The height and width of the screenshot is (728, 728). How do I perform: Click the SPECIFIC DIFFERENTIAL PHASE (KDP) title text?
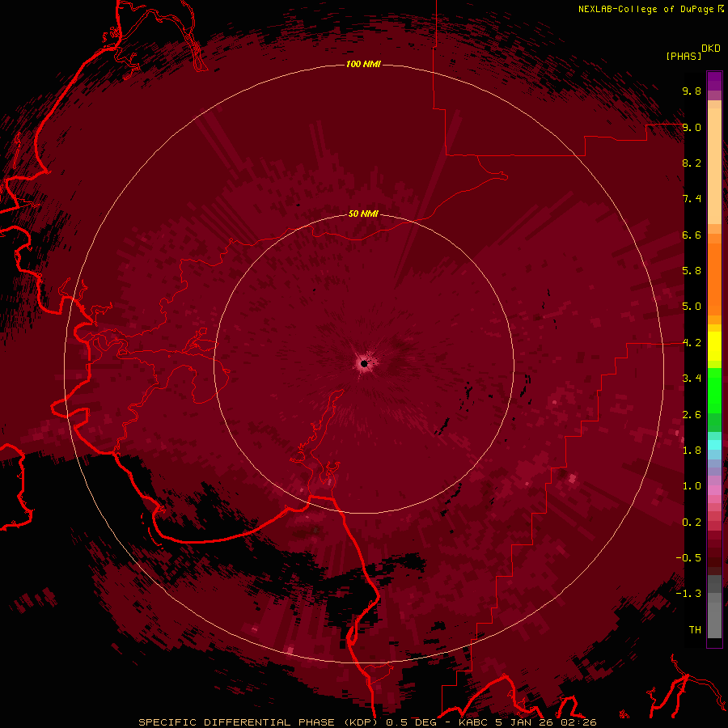click(259, 722)
